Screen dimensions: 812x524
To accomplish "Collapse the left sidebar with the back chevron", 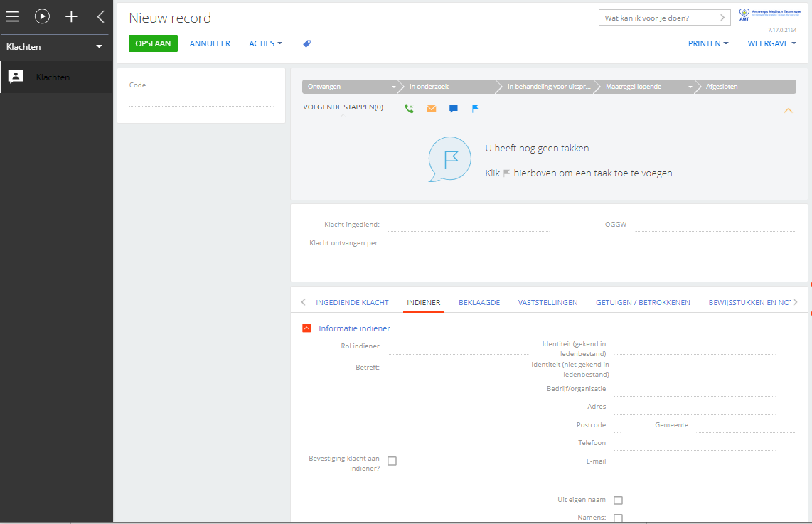I will point(100,16).
